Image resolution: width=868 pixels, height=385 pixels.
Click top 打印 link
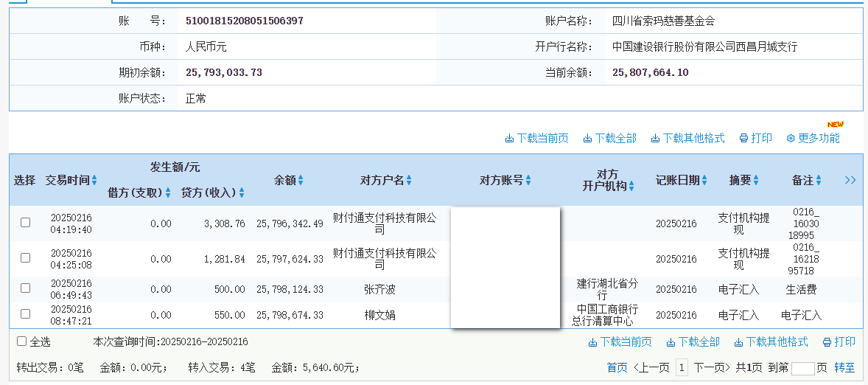tap(762, 139)
